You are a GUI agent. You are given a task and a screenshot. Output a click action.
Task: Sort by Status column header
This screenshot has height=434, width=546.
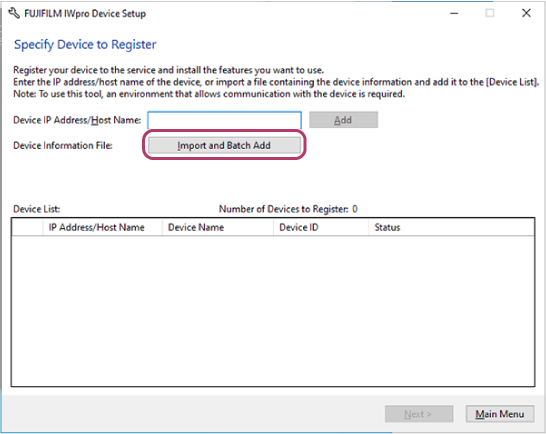(x=451, y=227)
